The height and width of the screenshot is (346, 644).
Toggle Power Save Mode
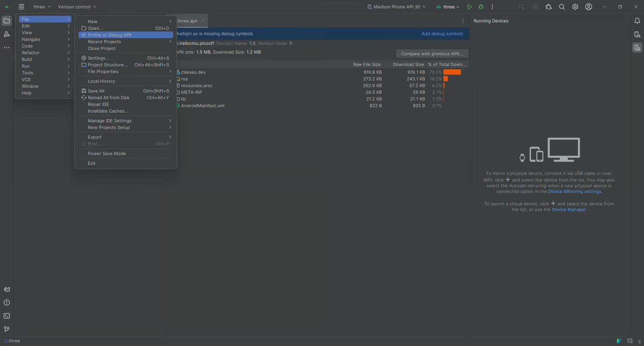107,154
